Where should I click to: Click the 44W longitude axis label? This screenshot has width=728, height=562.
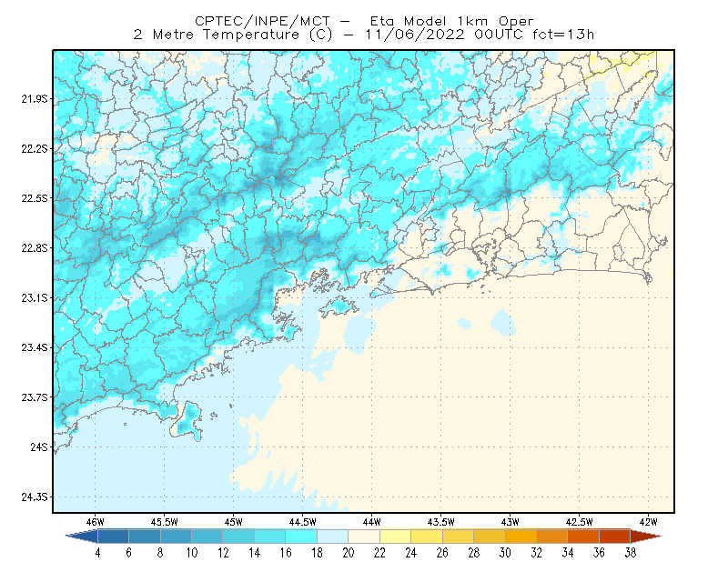point(371,522)
